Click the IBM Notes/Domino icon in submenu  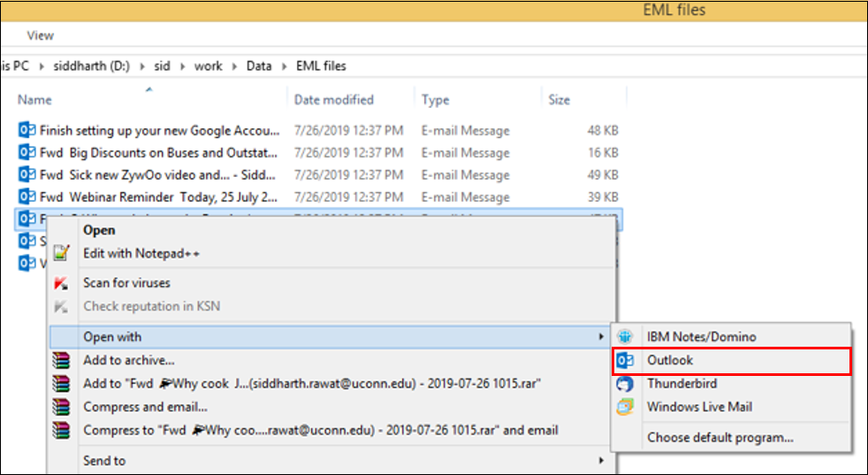pyautogui.click(x=625, y=336)
